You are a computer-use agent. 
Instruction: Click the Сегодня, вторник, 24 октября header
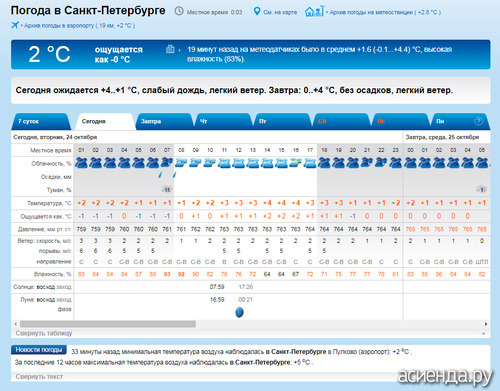click(x=55, y=137)
